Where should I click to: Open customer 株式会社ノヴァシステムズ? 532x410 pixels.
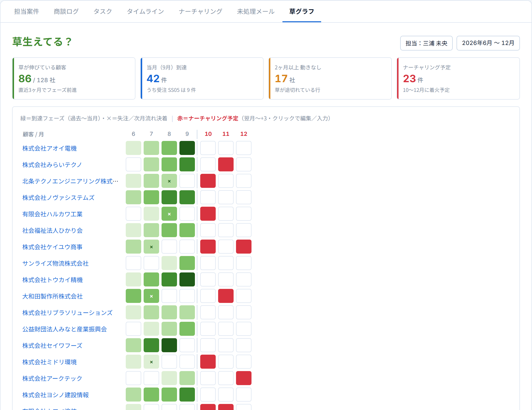tap(58, 198)
